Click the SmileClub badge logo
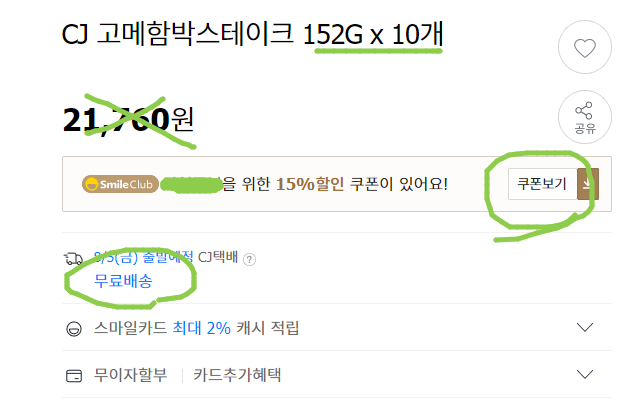Screen dimensions: 640x401 click(x=120, y=184)
